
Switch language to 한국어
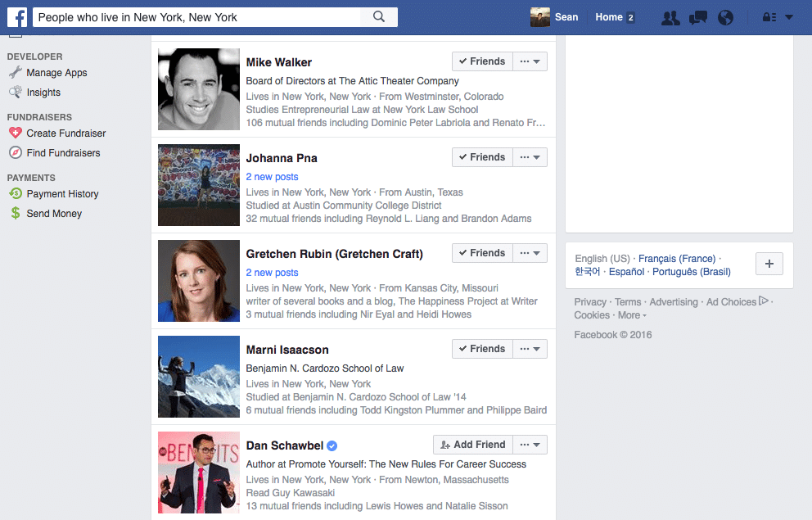coord(587,271)
